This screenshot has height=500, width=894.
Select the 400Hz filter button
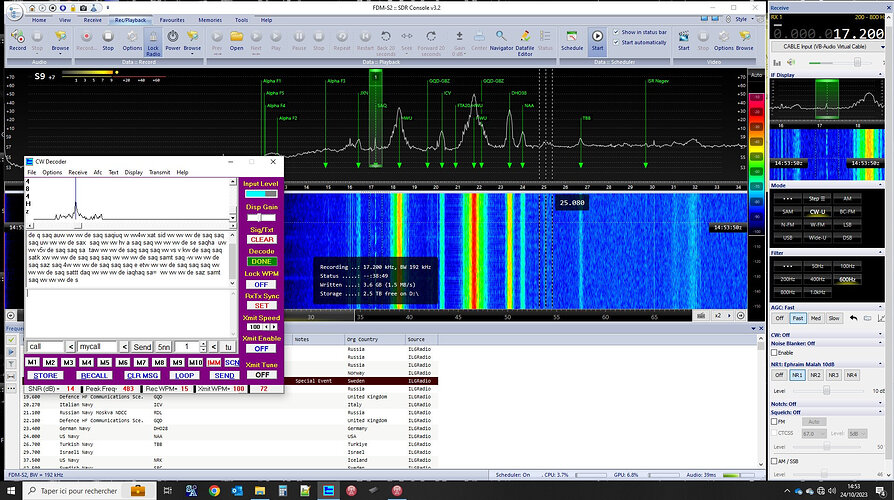817,279
